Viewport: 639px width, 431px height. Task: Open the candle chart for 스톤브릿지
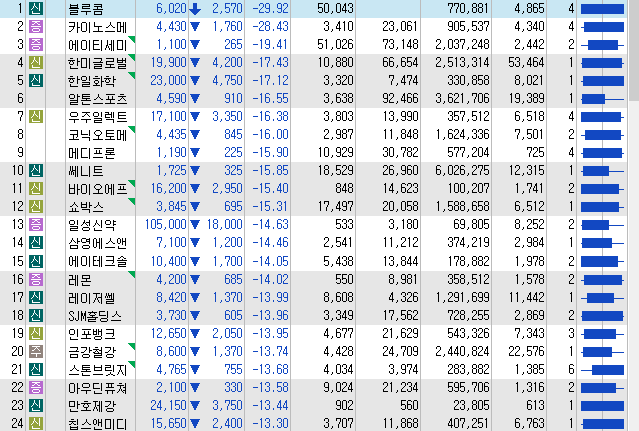pyautogui.click(x=602, y=369)
